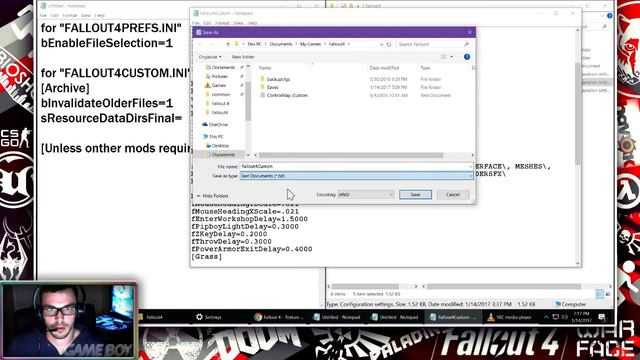Show hidden system tray icons

click(546, 317)
